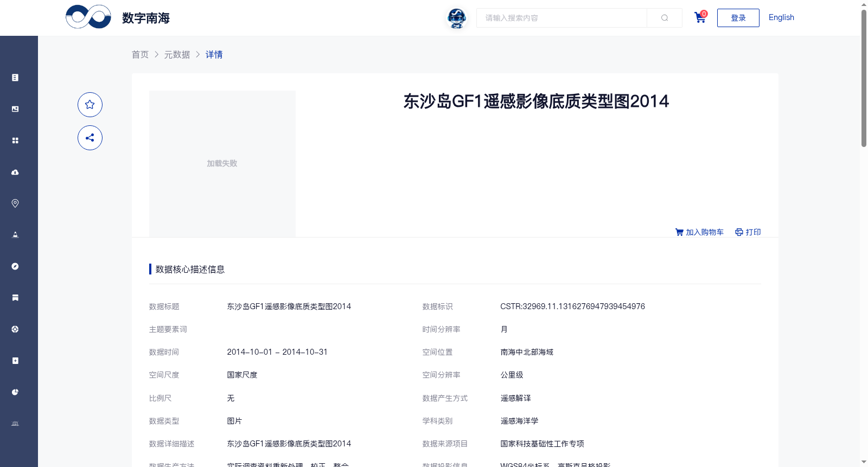Click the 数据标识 field label
The width and height of the screenshot is (868, 467).
[x=438, y=306]
